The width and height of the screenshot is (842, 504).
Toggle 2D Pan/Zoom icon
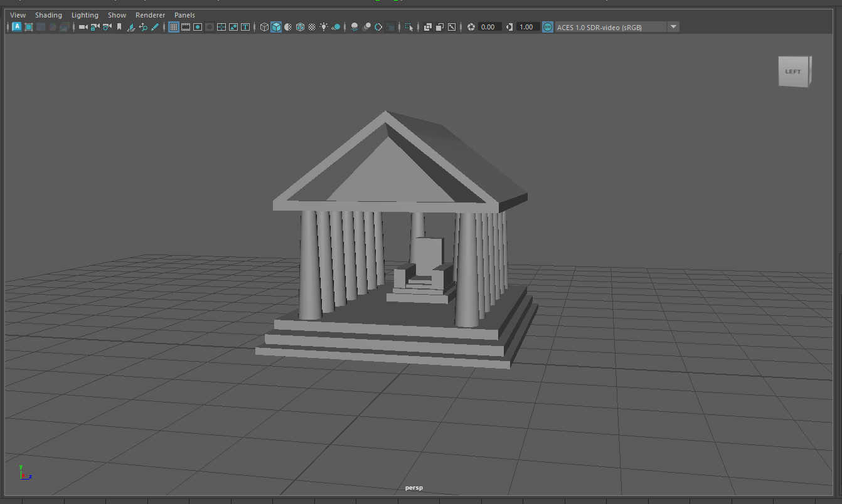point(143,27)
